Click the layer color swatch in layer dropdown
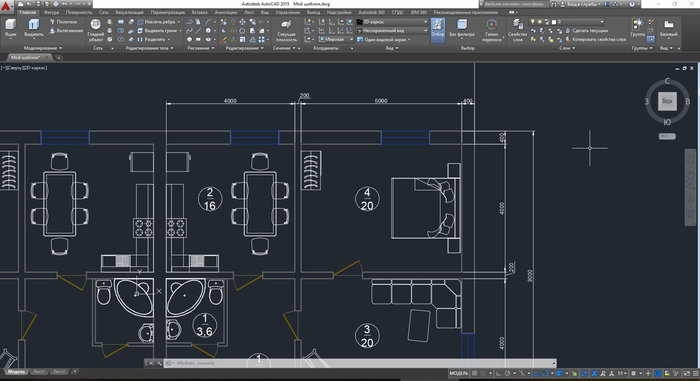Image resolution: width=700 pixels, height=381 pixels. pyautogui.click(x=554, y=21)
